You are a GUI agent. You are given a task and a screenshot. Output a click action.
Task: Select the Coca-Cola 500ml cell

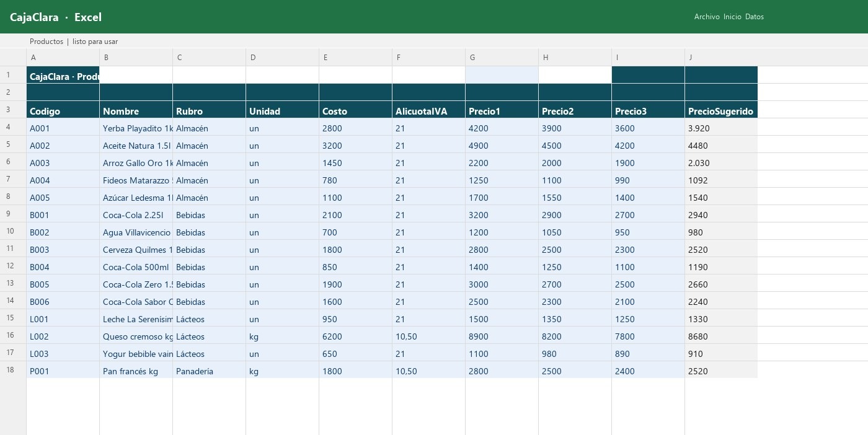[136, 266]
